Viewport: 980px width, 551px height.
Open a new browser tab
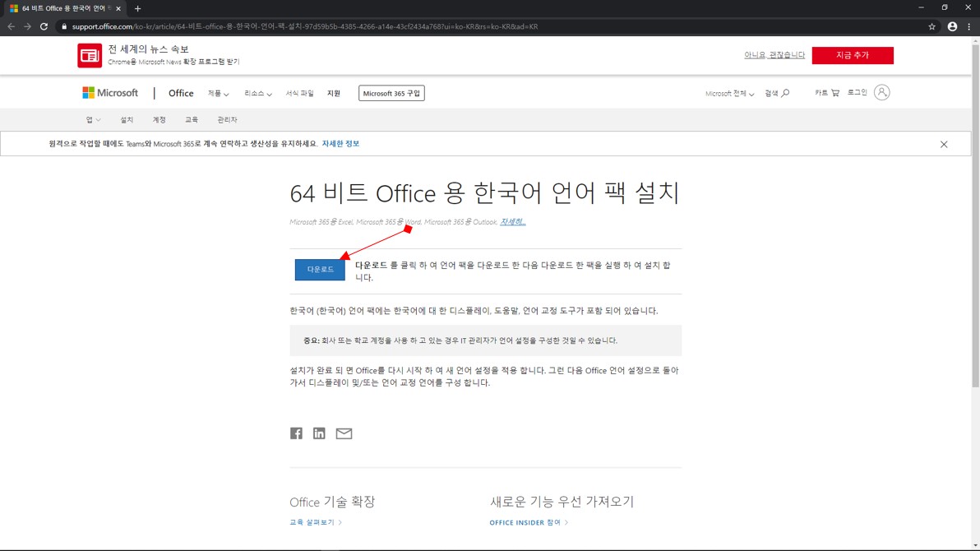click(137, 9)
